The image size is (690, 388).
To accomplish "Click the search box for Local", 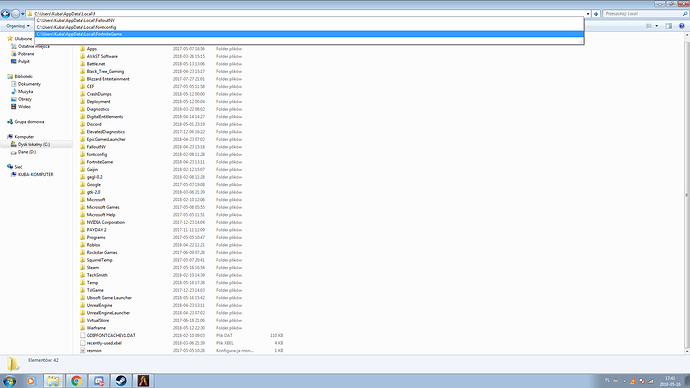I will point(645,14).
